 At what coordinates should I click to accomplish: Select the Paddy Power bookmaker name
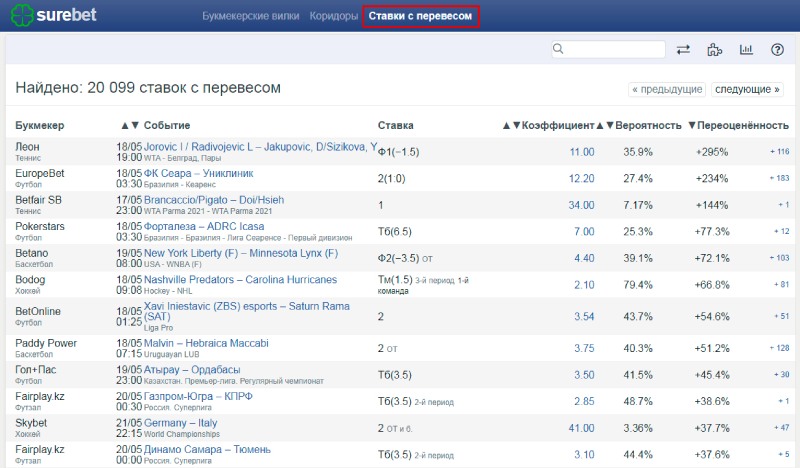46,343
